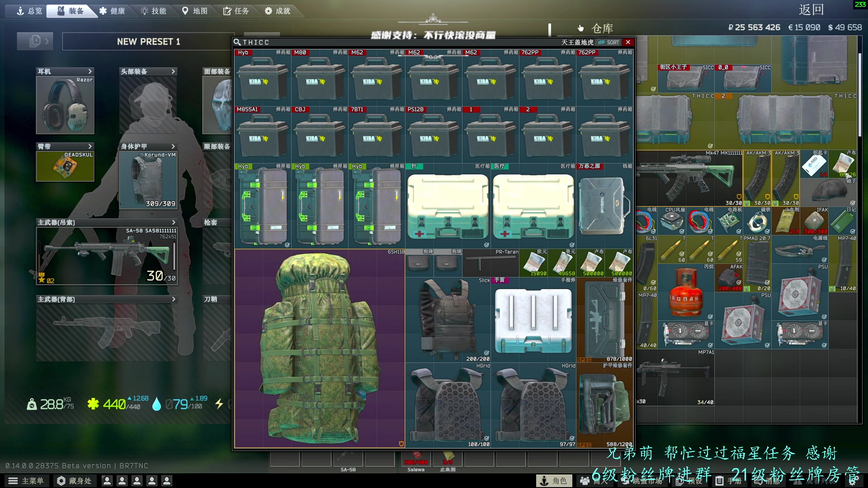The image size is (868, 488).
Task: Click the 返回 back button
Action: coord(811,9)
